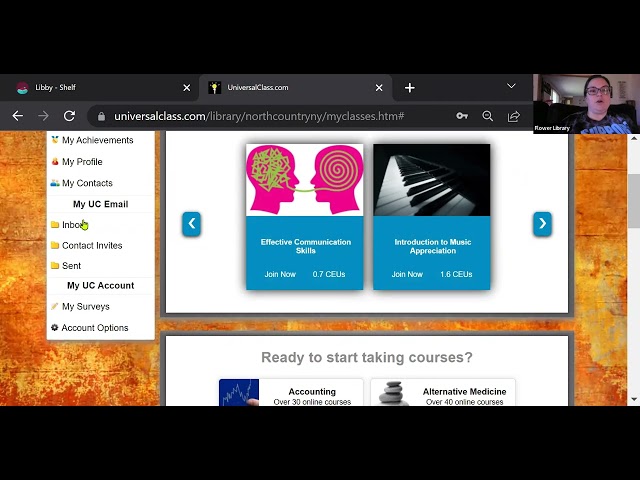Image resolution: width=640 pixels, height=480 pixels.
Task: Open Introduction to Music Appreciation title
Action: click(433, 246)
